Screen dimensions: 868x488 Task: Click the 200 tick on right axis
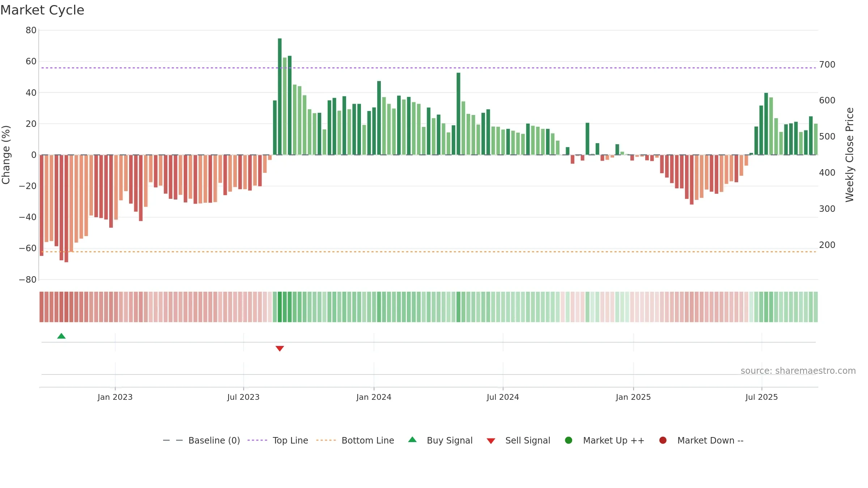point(827,245)
